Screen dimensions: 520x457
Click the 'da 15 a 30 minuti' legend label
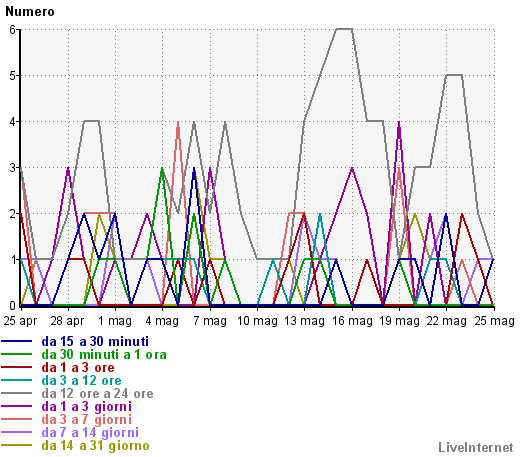pyautogui.click(x=95, y=341)
